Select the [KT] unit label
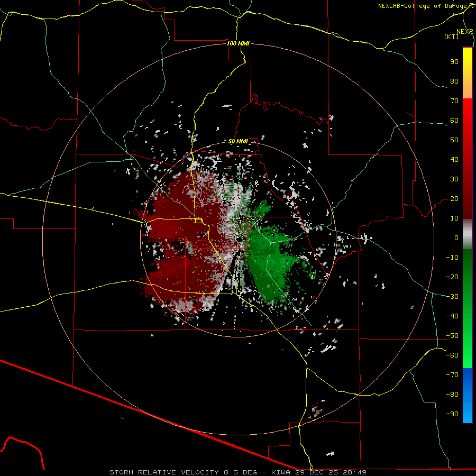Image resolution: width=476 pixels, height=476 pixels. [x=451, y=36]
